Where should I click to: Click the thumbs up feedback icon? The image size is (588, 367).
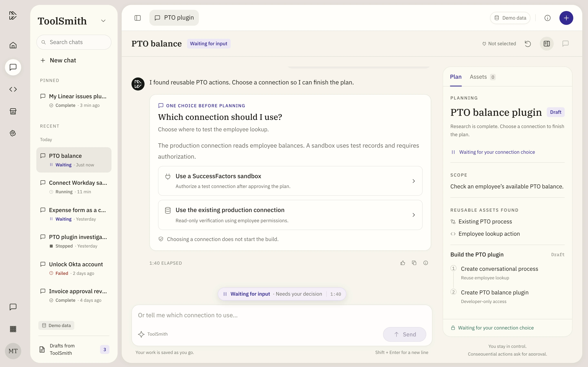click(x=403, y=263)
